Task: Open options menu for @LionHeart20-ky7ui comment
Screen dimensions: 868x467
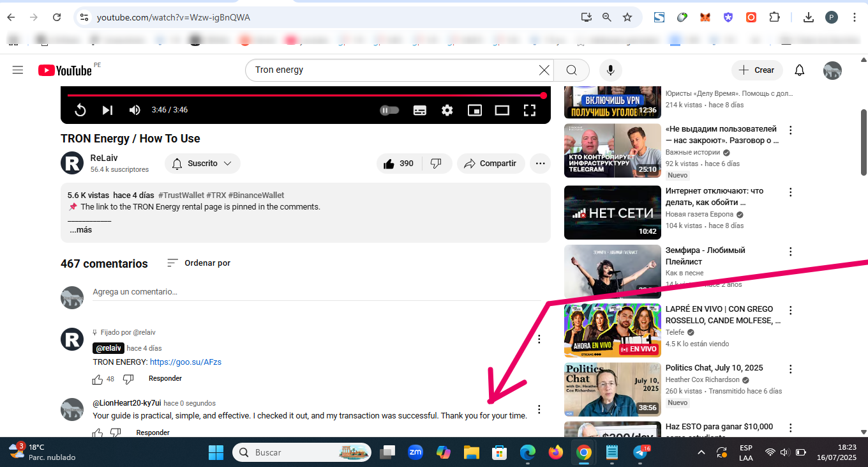Action: (x=539, y=410)
